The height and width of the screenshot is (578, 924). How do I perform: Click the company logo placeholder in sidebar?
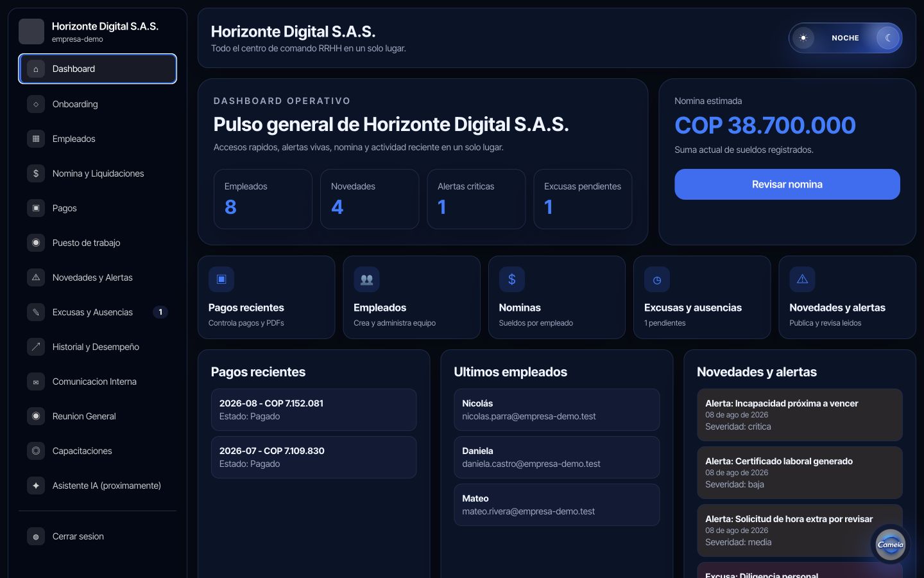click(31, 31)
